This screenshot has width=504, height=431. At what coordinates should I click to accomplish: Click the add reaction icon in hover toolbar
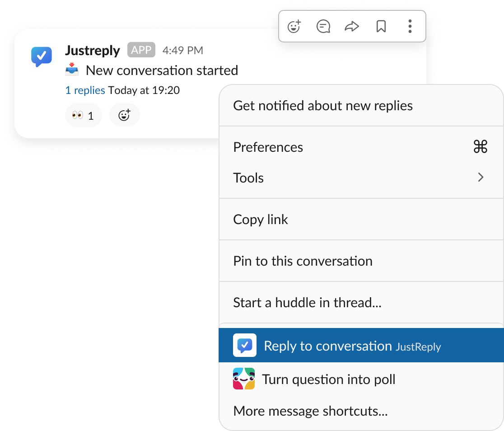294,27
